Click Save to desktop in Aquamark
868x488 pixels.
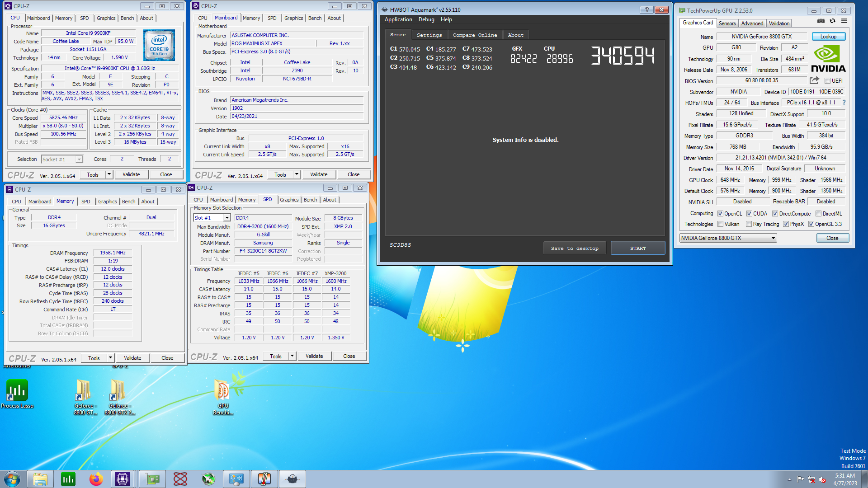pyautogui.click(x=575, y=248)
